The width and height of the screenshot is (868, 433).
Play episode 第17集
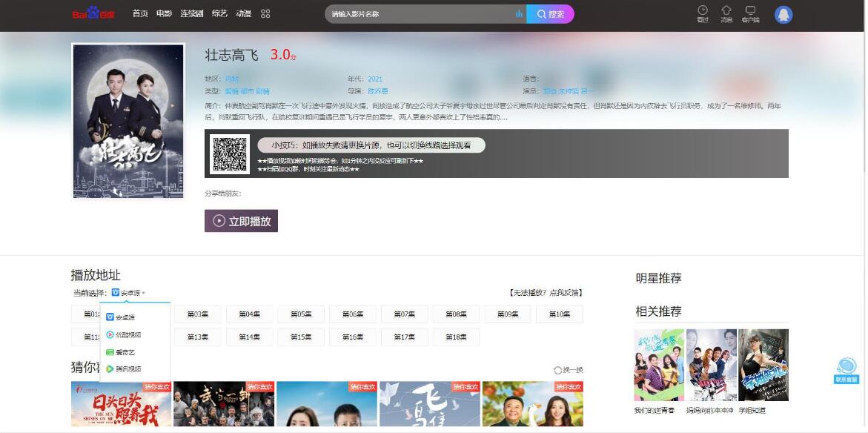click(x=404, y=337)
